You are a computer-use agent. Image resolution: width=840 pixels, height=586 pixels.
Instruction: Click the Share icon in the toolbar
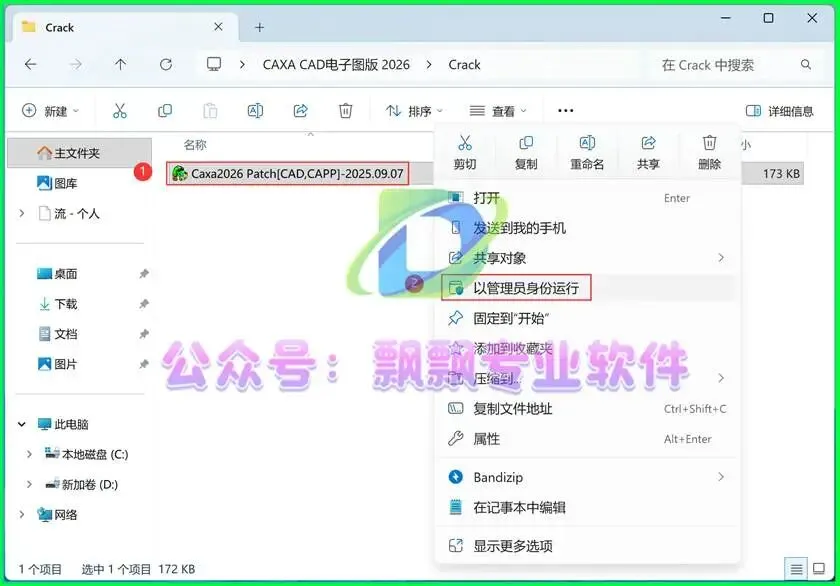pyautogui.click(x=301, y=111)
